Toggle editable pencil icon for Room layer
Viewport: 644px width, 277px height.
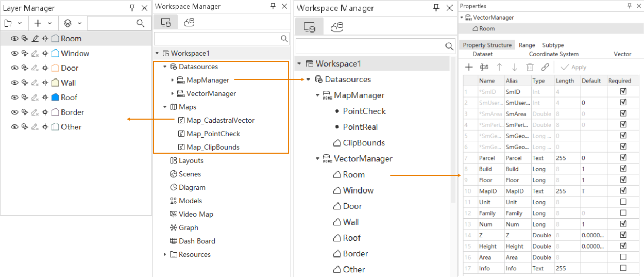pyautogui.click(x=35, y=39)
